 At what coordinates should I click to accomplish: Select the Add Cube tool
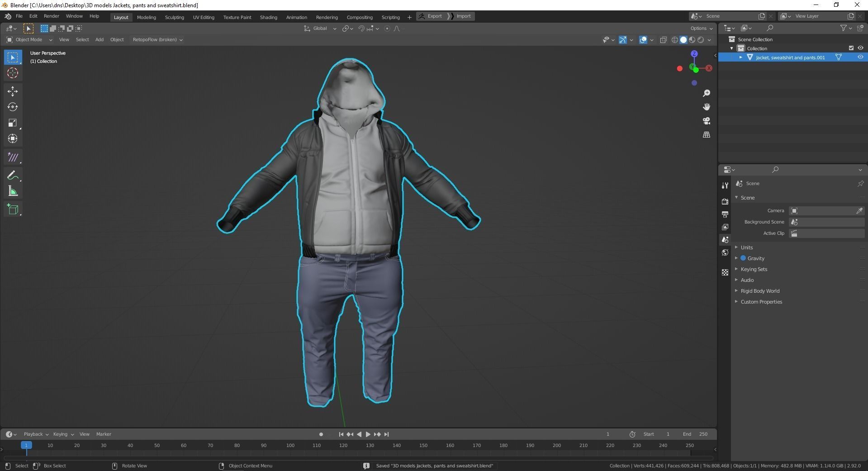tap(13, 209)
